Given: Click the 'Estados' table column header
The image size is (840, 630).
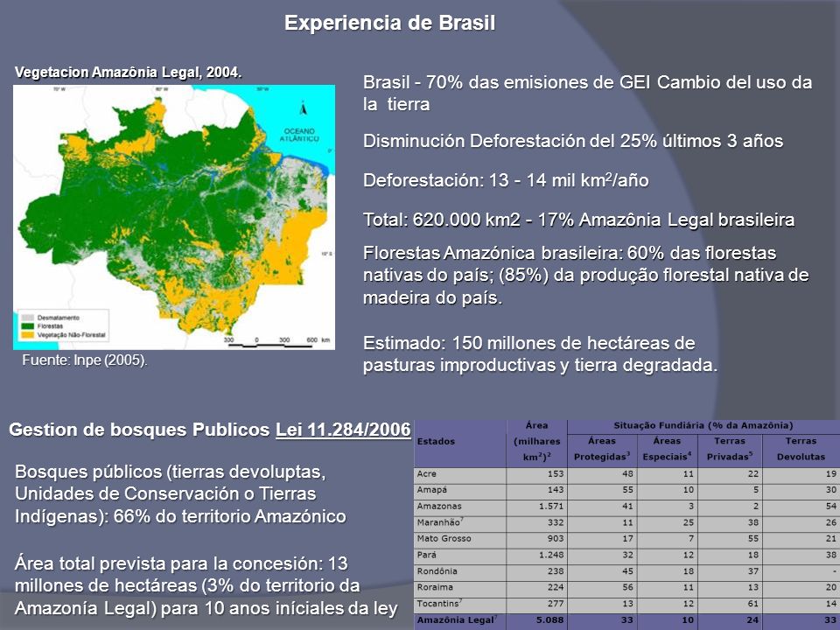Looking at the screenshot, I should tap(436, 441).
